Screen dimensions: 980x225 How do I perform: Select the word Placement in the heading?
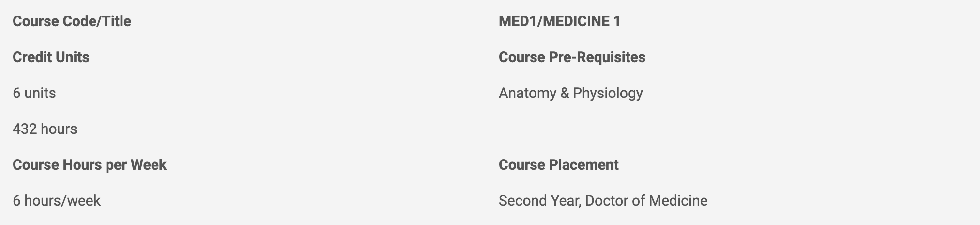(x=584, y=165)
